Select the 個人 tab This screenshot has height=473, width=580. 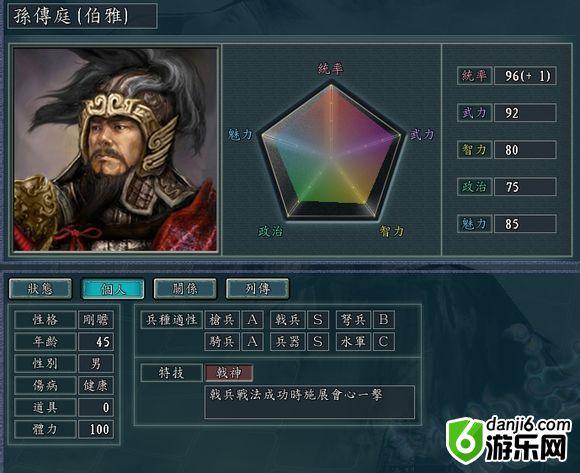(112, 288)
